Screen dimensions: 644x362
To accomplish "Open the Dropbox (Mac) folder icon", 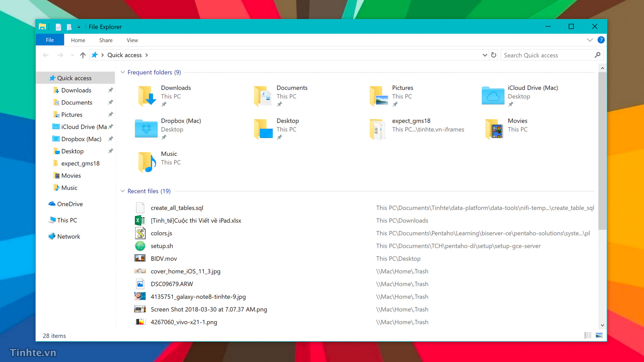I will (x=146, y=129).
